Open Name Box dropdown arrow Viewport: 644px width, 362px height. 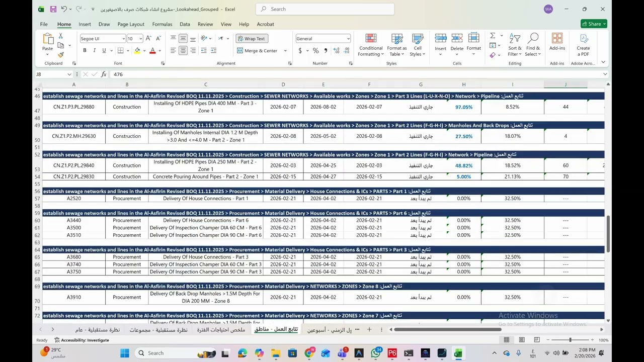(69, 74)
